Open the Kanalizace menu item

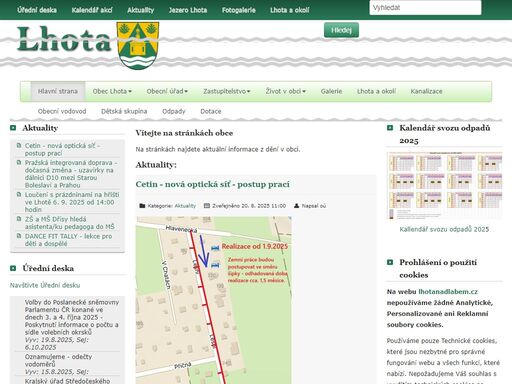[426, 91]
